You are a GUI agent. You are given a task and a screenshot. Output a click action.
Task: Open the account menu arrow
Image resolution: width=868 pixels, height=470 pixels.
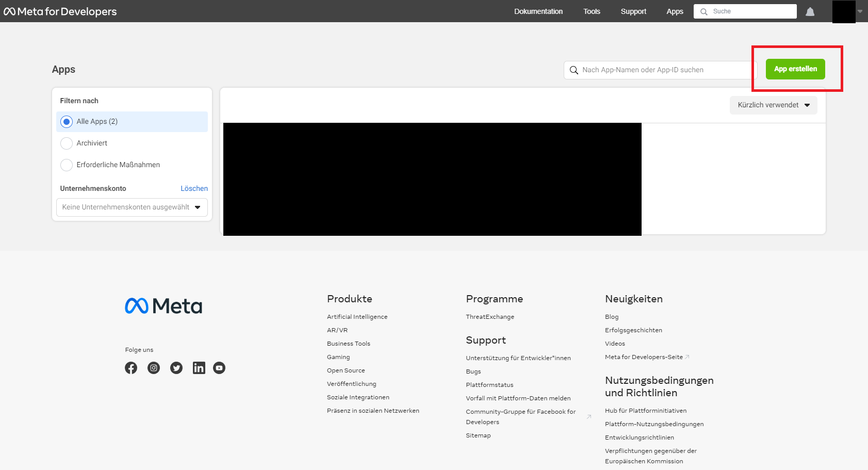click(860, 11)
